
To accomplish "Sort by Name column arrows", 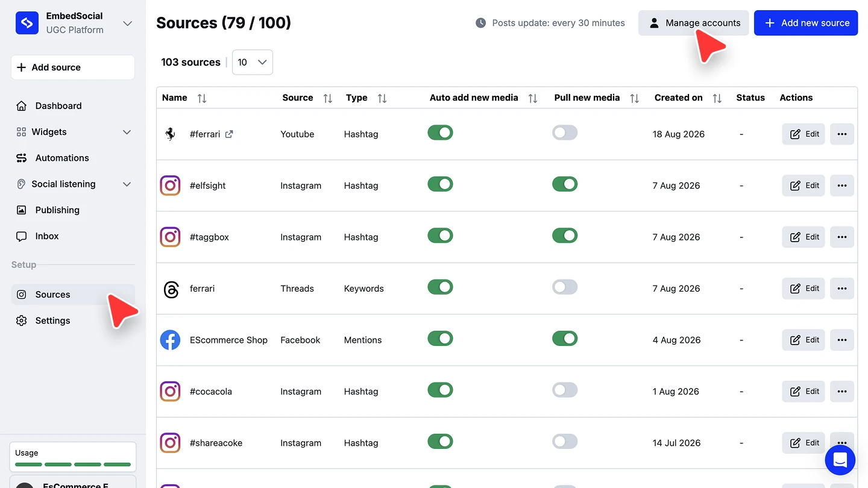I will pyautogui.click(x=202, y=98).
